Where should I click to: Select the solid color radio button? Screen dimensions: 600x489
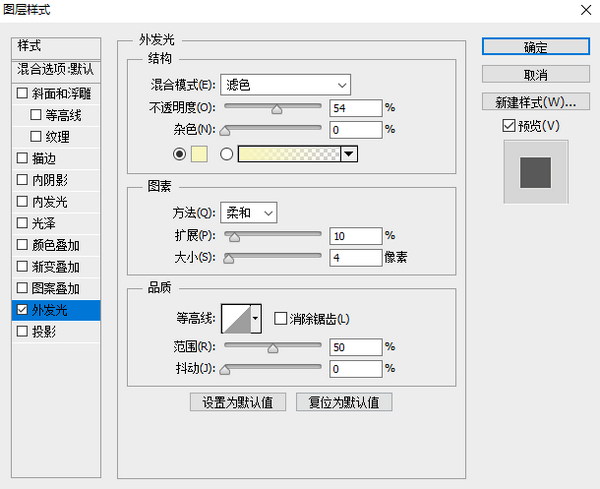(180, 154)
